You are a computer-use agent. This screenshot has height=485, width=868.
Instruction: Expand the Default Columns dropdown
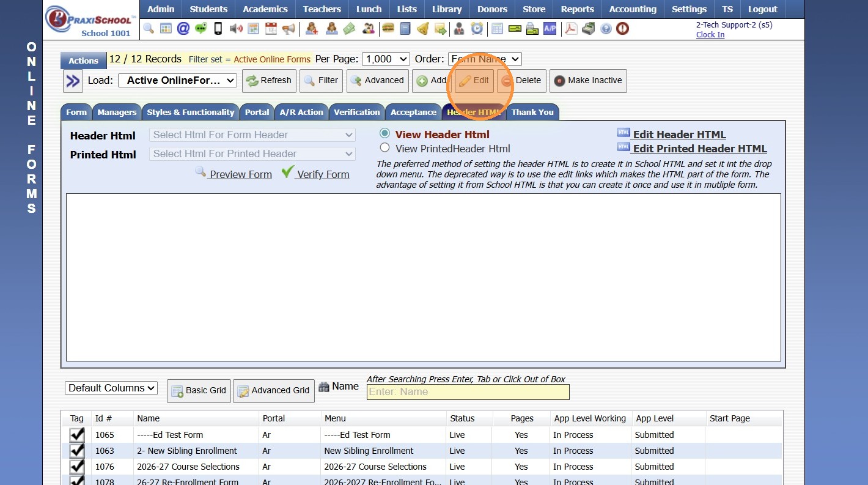pos(111,388)
